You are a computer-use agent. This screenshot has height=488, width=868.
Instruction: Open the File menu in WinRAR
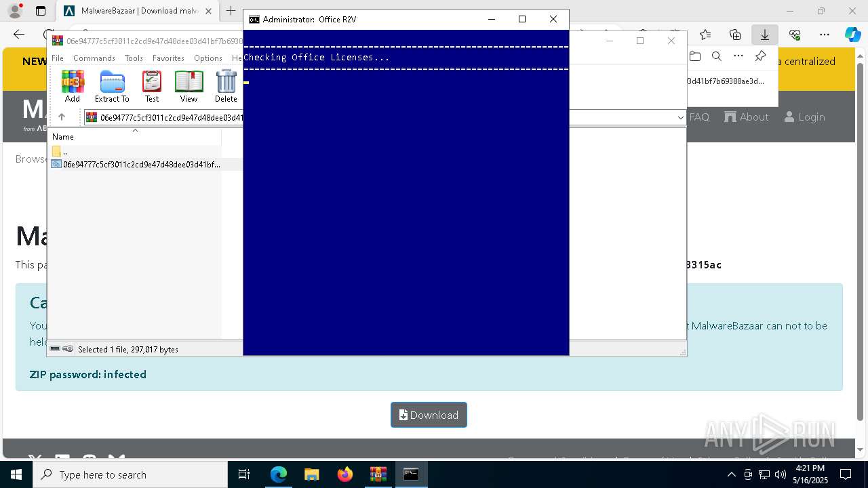pyautogui.click(x=58, y=58)
